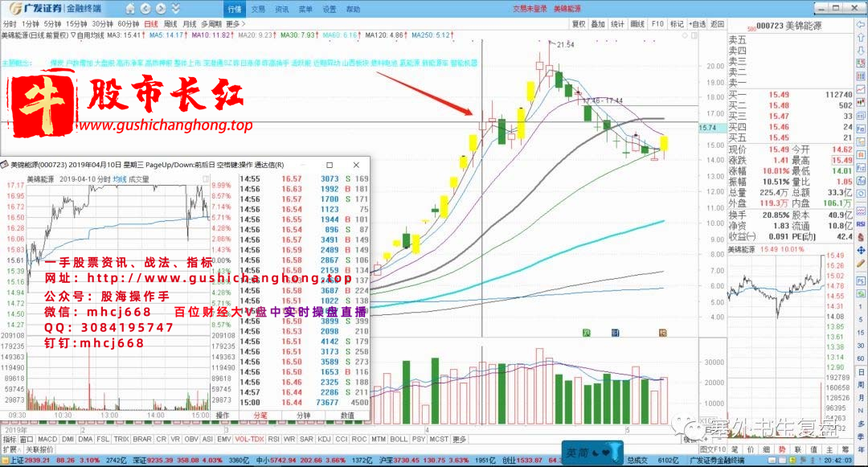Click the diamond icon at chart top-right
The height and width of the screenshot is (467, 868).
click(685, 35)
